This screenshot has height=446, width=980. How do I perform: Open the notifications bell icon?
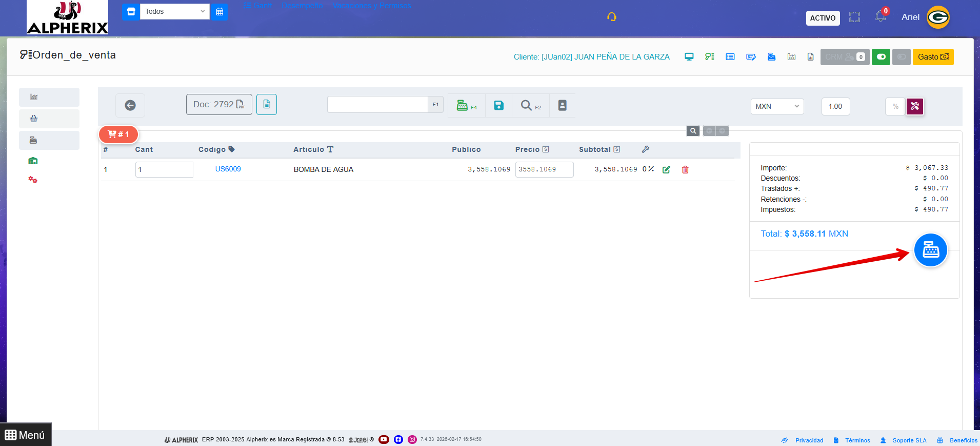tap(881, 17)
